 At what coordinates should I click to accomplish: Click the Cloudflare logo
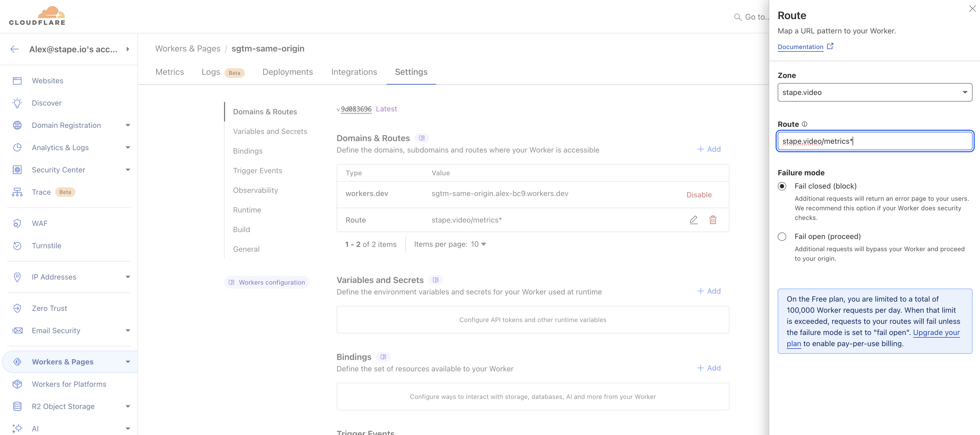37,16
